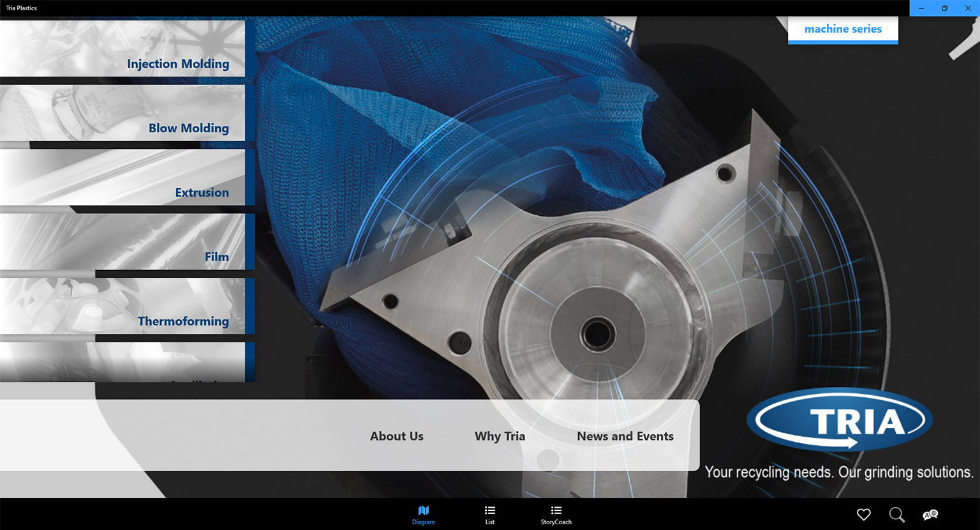Open the Why Tria link
980x530 pixels.
tap(500, 436)
